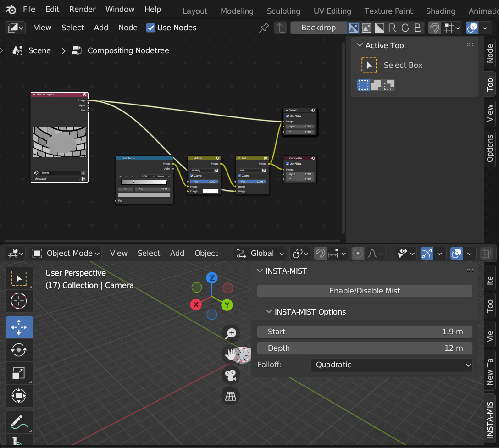
Task: Uncheck the Use Nodes checkbox
Action: [x=150, y=28]
